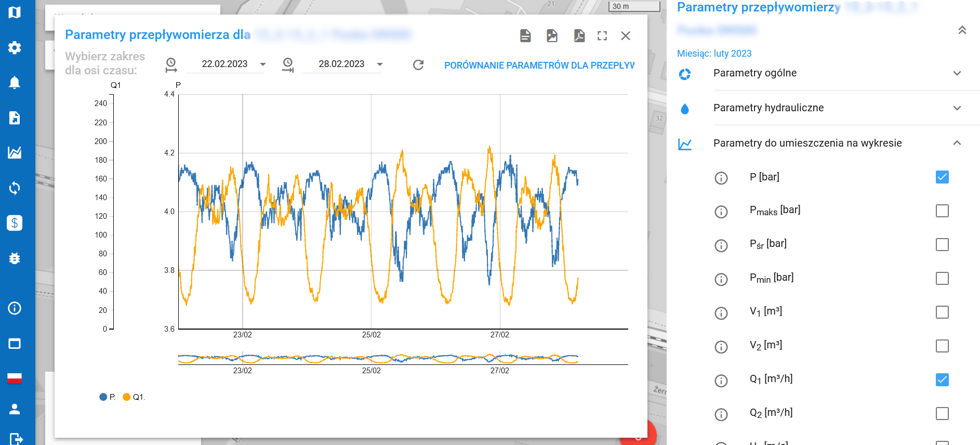Switch language using Polish flag icon
Image resolution: width=980 pixels, height=445 pixels.
15,378
